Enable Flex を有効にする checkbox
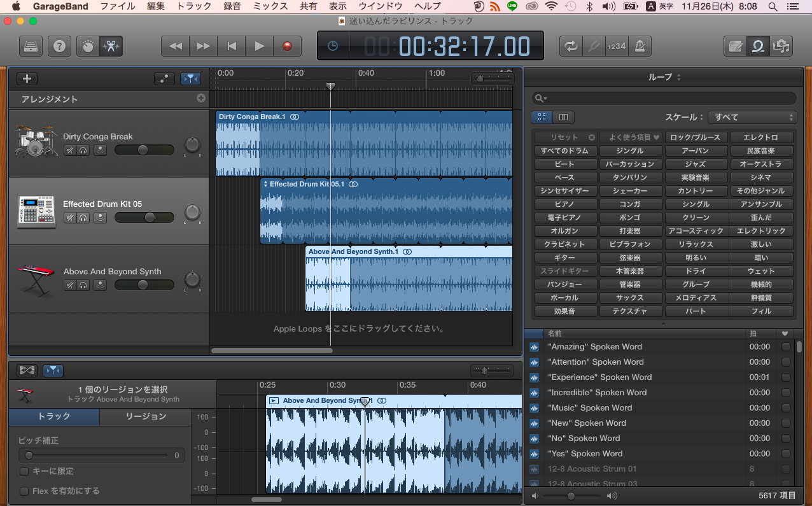Screen dimensions: 812x506 pyautogui.click(x=24, y=491)
